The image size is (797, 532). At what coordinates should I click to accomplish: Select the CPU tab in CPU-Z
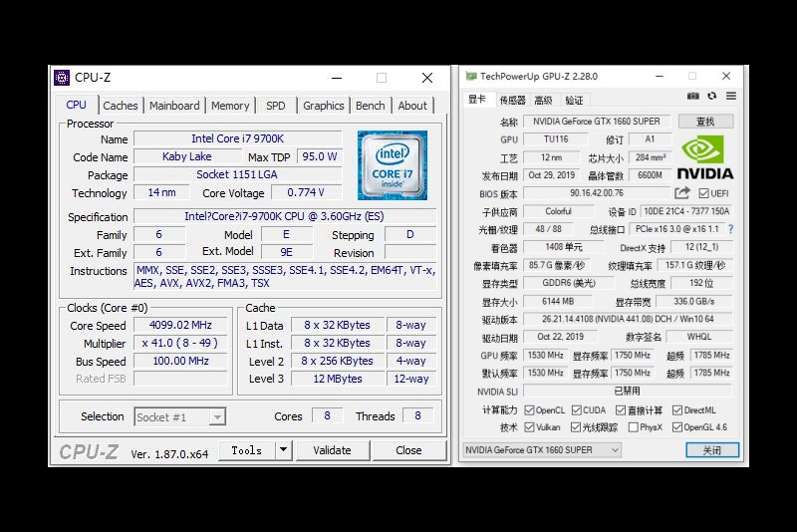pyautogui.click(x=77, y=105)
